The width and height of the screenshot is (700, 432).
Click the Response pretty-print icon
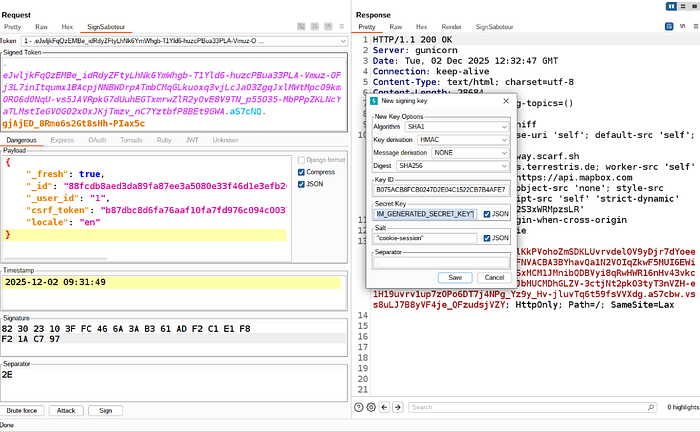[x=669, y=27]
